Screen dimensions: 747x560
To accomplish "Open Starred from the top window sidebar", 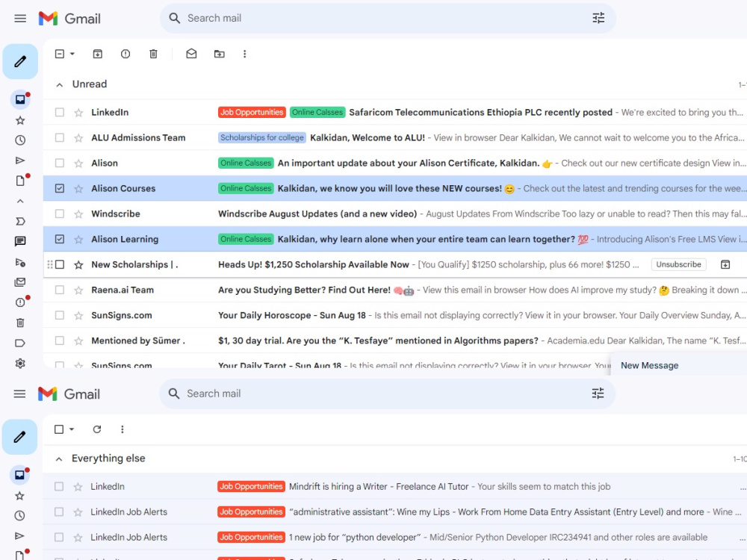I will [x=20, y=120].
